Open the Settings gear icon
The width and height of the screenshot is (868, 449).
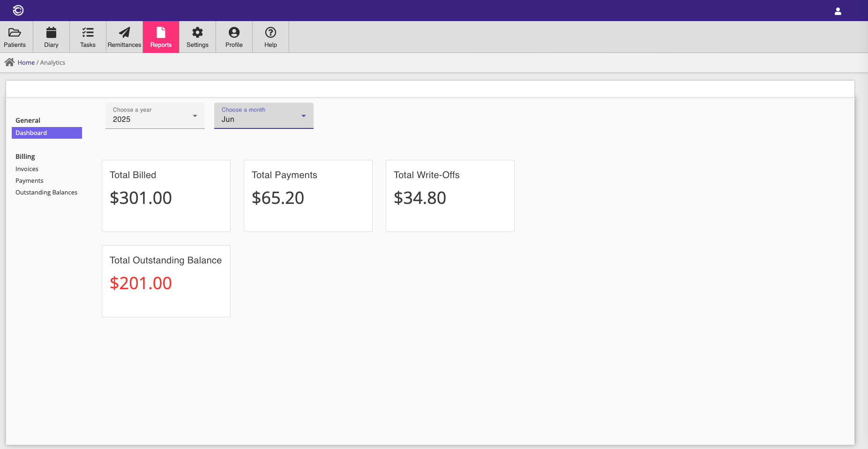pyautogui.click(x=197, y=32)
